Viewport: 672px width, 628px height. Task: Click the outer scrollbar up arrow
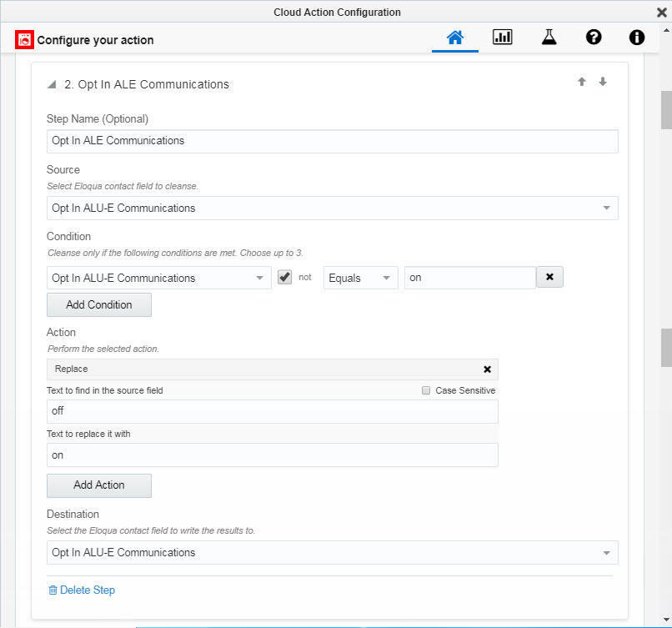click(666, 31)
